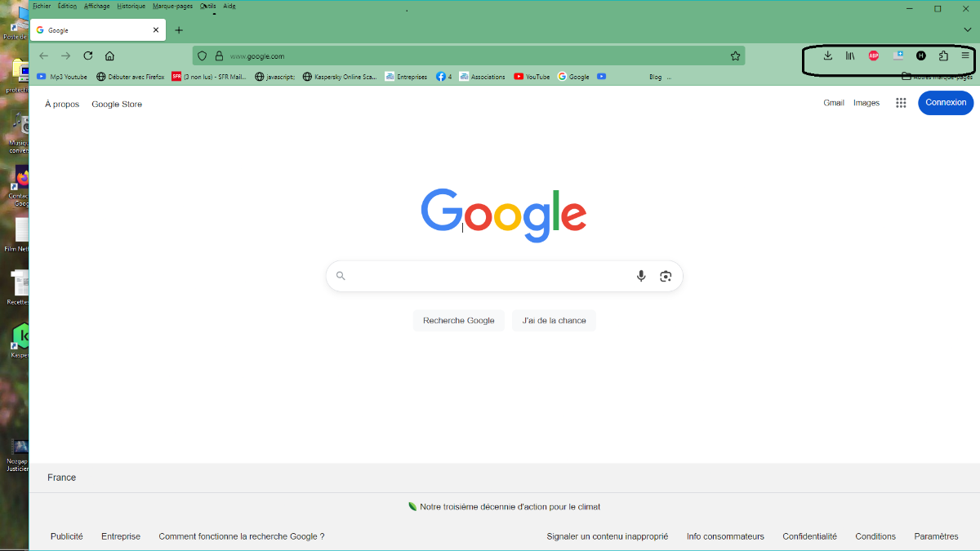Open Comment fonctionne la recherche Google
This screenshot has width=980, height=551.
coord(242,536)
